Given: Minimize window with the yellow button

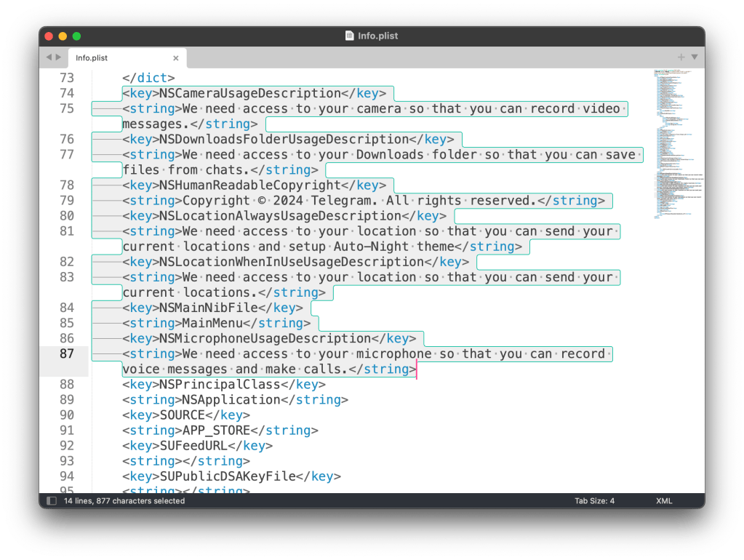Looking at the screenshot, I should pyautogui.click(x=63, y=36).
